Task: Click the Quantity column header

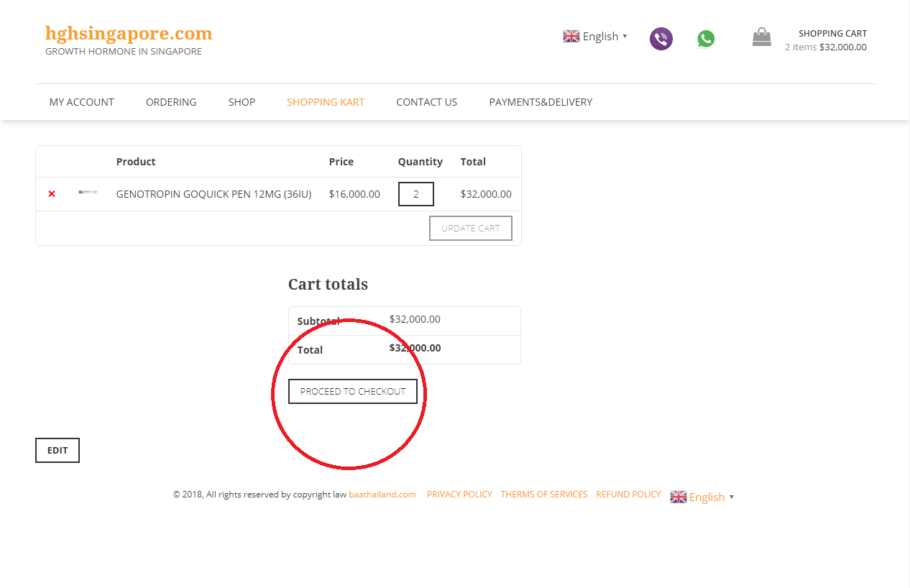Action: click(x=420, y=162)
